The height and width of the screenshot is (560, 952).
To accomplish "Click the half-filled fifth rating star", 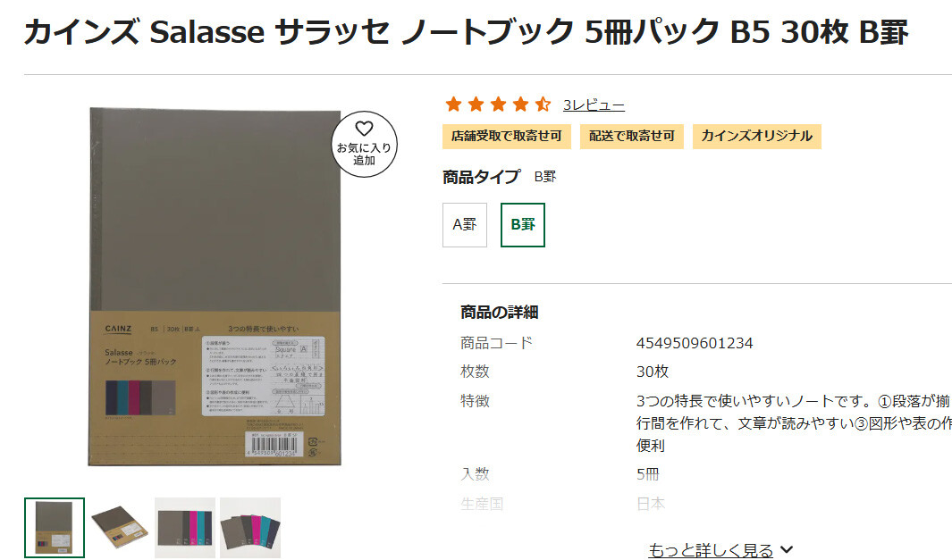I will pos(543,104).
